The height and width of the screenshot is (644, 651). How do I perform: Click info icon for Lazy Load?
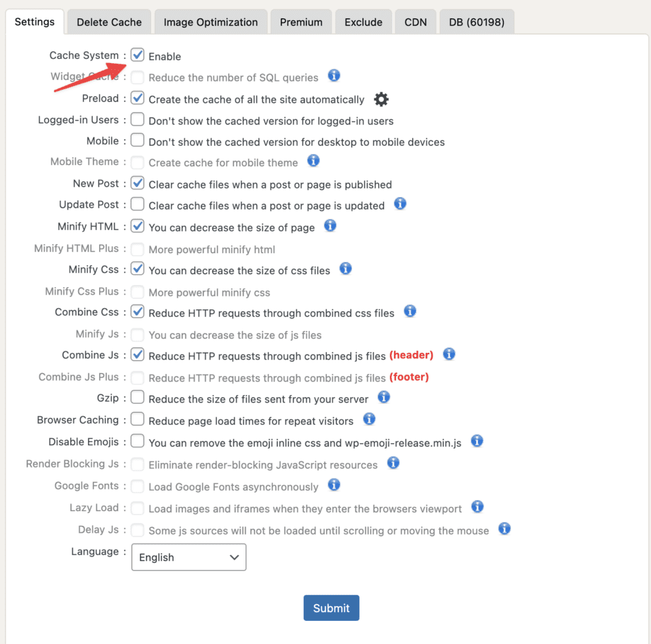[477, 507]
